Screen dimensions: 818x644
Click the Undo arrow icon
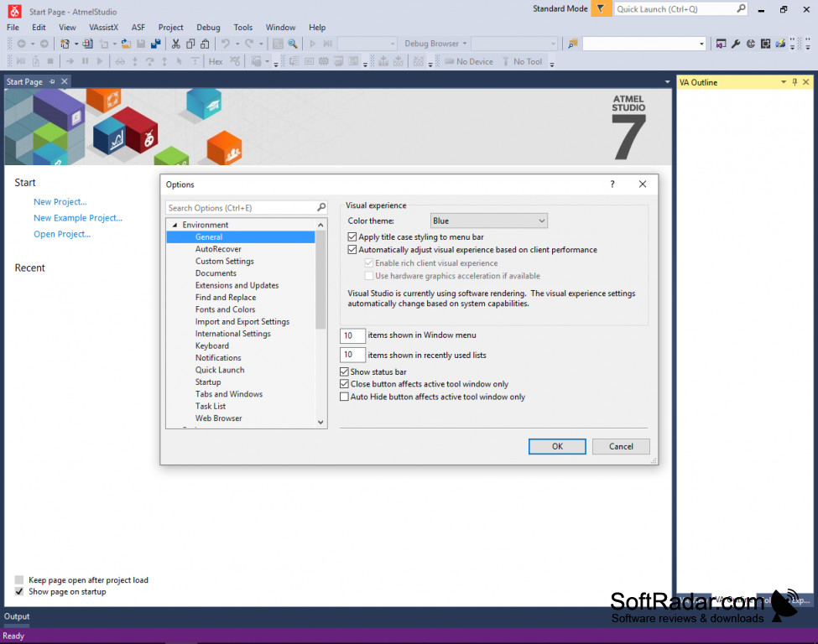(226, 44)
